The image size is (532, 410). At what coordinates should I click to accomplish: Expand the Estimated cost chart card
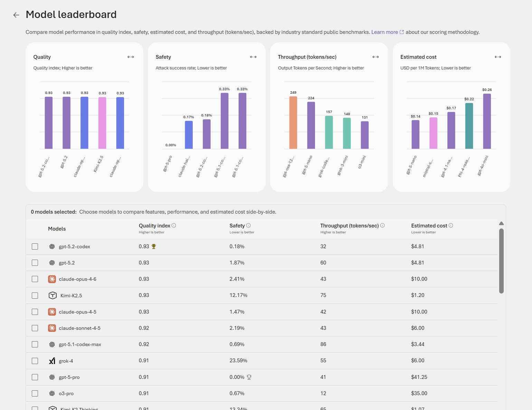point(498,57)
